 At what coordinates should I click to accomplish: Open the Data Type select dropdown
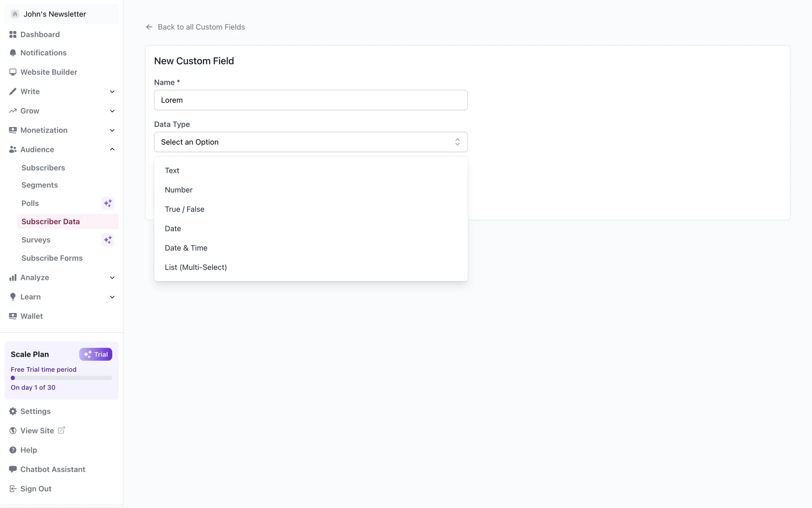310,142
